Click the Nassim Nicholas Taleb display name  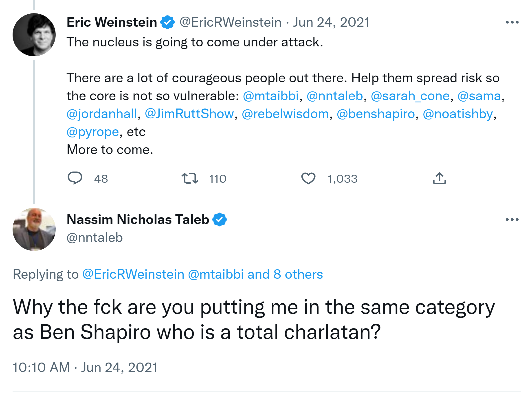pyautogui.click(x=138, y=219)
